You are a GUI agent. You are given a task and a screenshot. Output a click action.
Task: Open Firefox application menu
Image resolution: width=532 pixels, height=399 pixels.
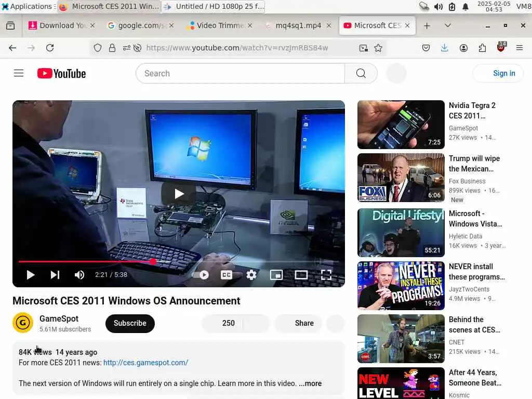coord(520,48)
